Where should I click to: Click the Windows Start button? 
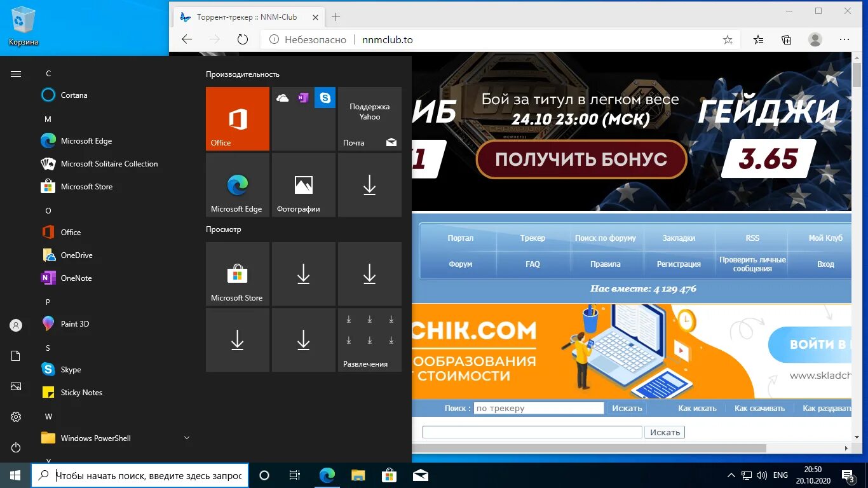15,475
